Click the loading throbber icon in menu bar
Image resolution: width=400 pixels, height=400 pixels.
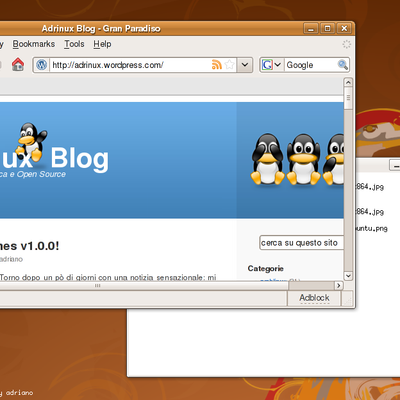(347, 44)
